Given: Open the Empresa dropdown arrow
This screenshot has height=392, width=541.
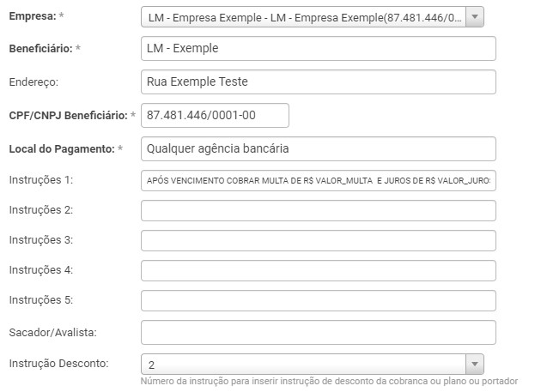Looking at the screenshot, I should (x=476, y=17).
